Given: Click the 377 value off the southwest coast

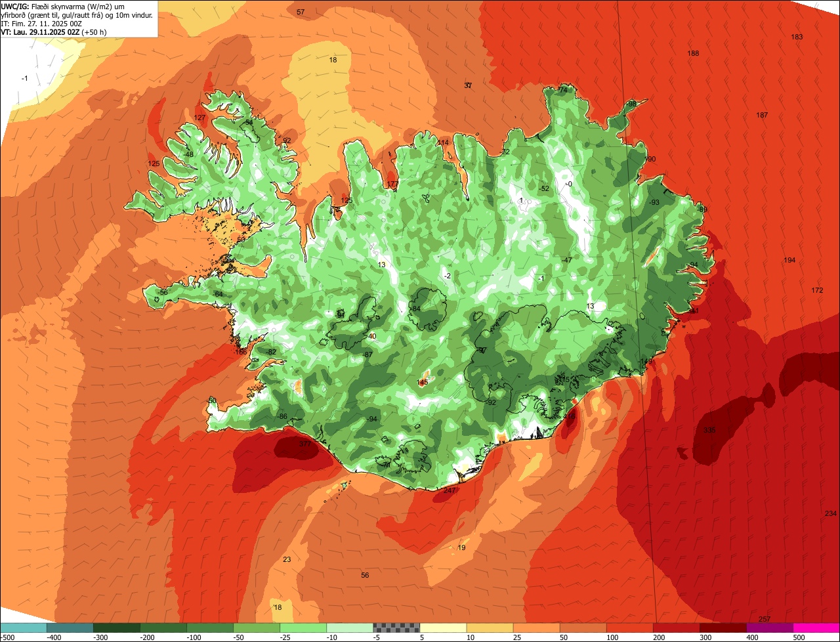Looking at the screenshot, I should [305, 444].
